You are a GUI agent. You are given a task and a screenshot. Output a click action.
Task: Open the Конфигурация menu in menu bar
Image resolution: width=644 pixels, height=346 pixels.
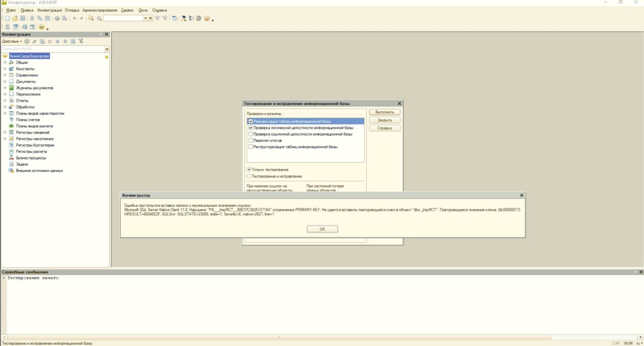point(50,10)
